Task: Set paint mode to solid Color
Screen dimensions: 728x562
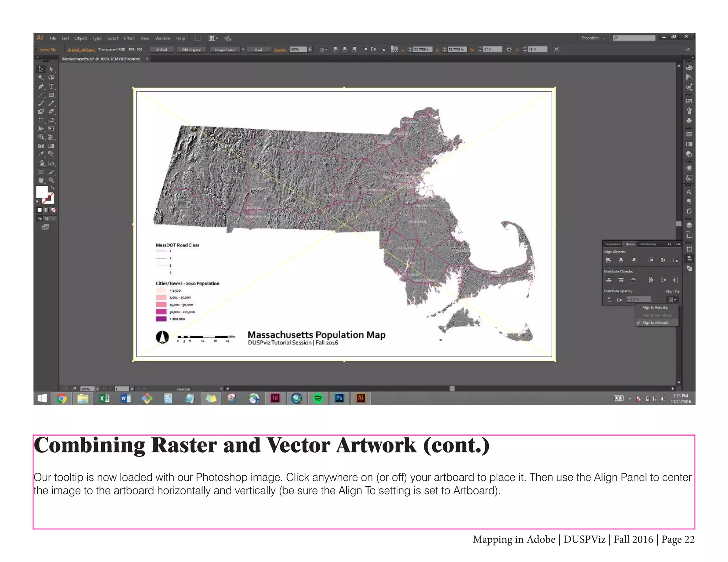Action: 39,210
